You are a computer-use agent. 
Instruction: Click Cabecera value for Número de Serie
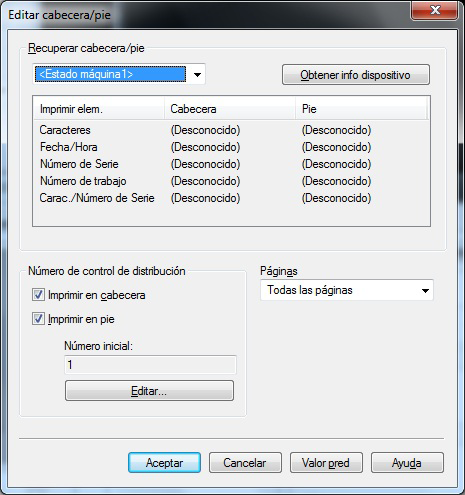205,164
